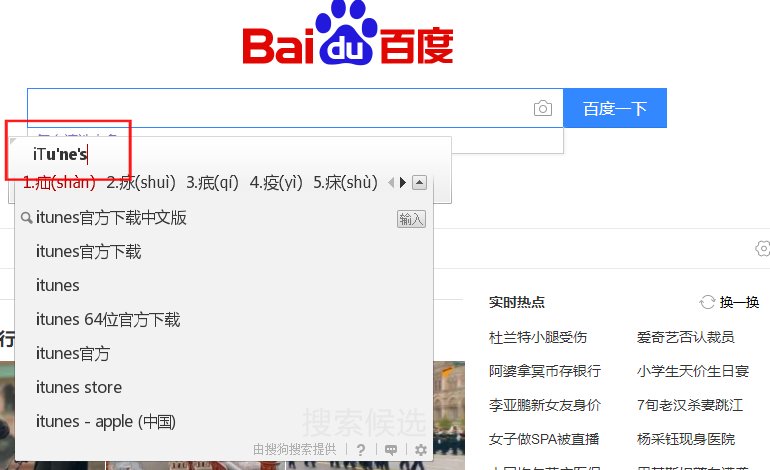Choose suggestion itunes 64位官方下载
Image resolution: width=770 pixels, height=470 pixels.
coord(108,319)
